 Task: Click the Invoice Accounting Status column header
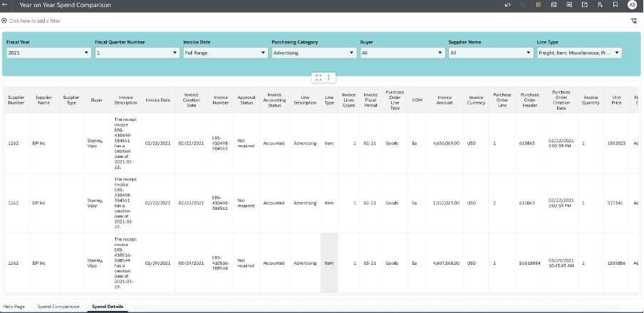point(274,100)
